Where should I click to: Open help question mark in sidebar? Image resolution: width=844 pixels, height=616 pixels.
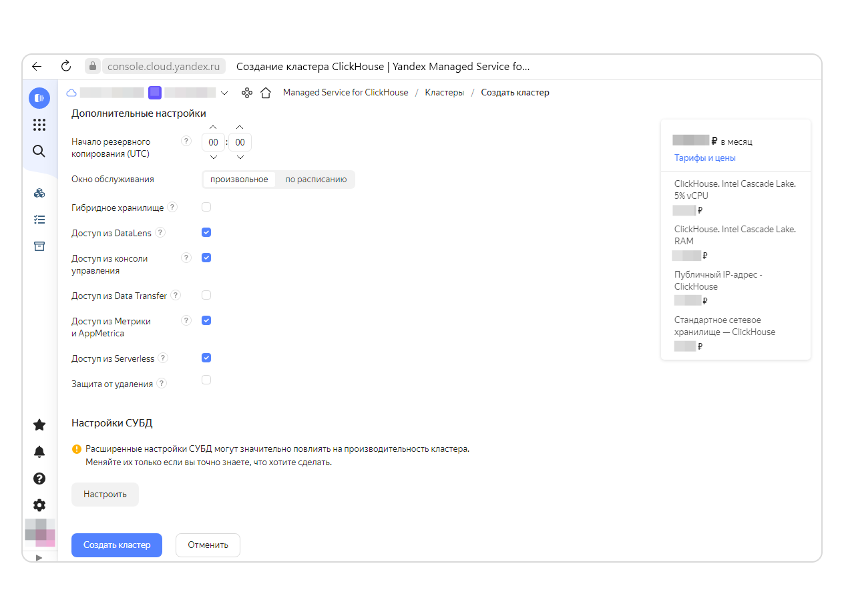(x=39, y=479)
